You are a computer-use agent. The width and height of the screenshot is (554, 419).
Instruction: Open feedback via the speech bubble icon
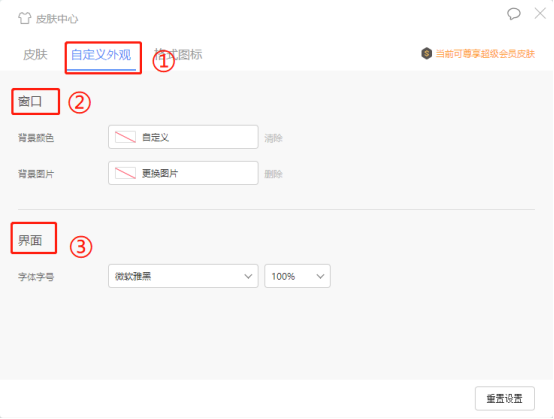[x=513, y=14]
